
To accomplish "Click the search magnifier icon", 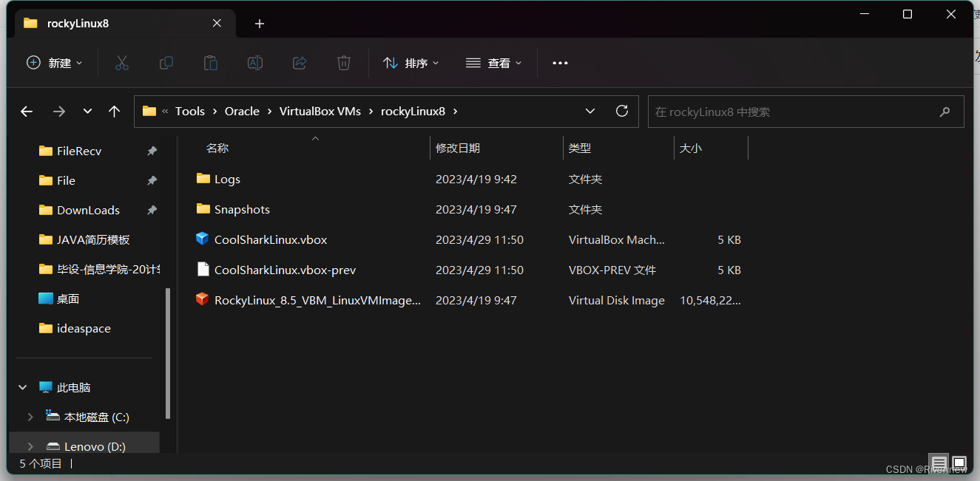I will [944, 112].
